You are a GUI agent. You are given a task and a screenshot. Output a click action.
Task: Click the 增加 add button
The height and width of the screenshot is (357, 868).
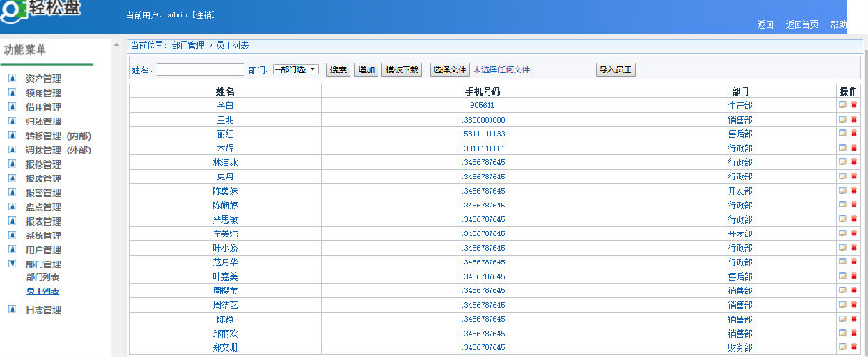point(366,69)
